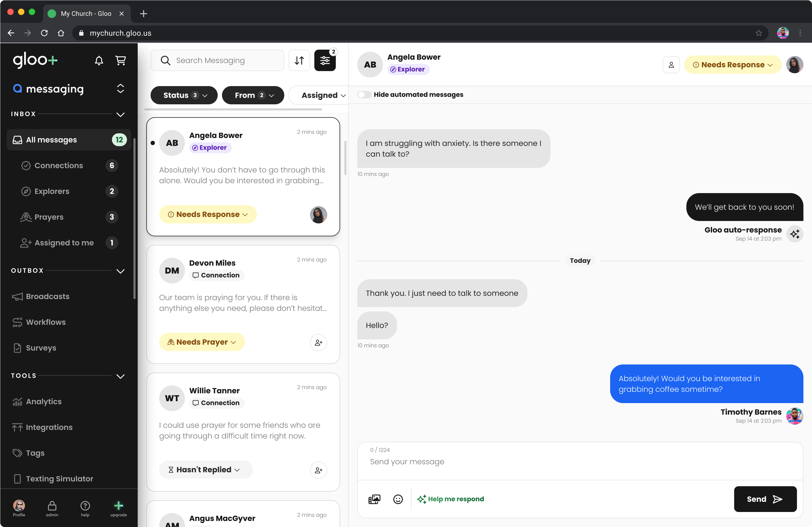This screenshot has width=812, height=527.
Task: Insert an emoji in the message composer
Action: click(x=398, y=499)
